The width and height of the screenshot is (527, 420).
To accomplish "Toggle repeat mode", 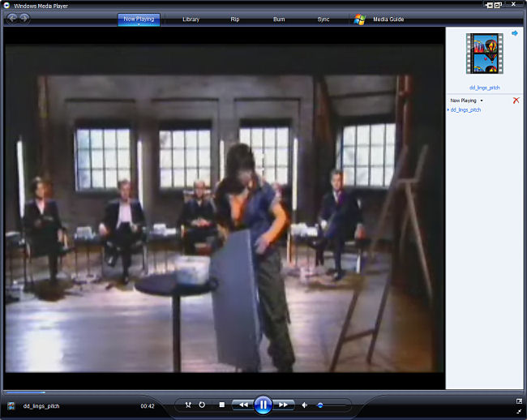I will coord(202,405).
